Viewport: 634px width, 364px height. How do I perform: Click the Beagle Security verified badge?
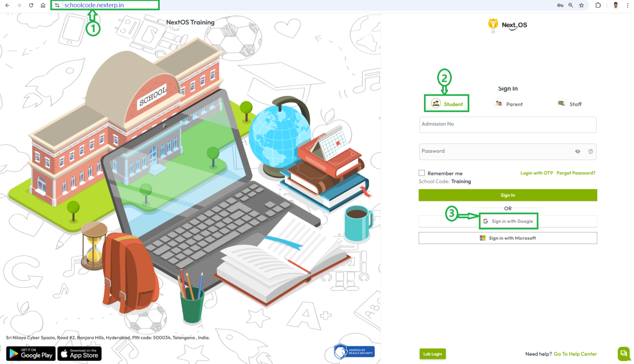(x=354, y=351)
